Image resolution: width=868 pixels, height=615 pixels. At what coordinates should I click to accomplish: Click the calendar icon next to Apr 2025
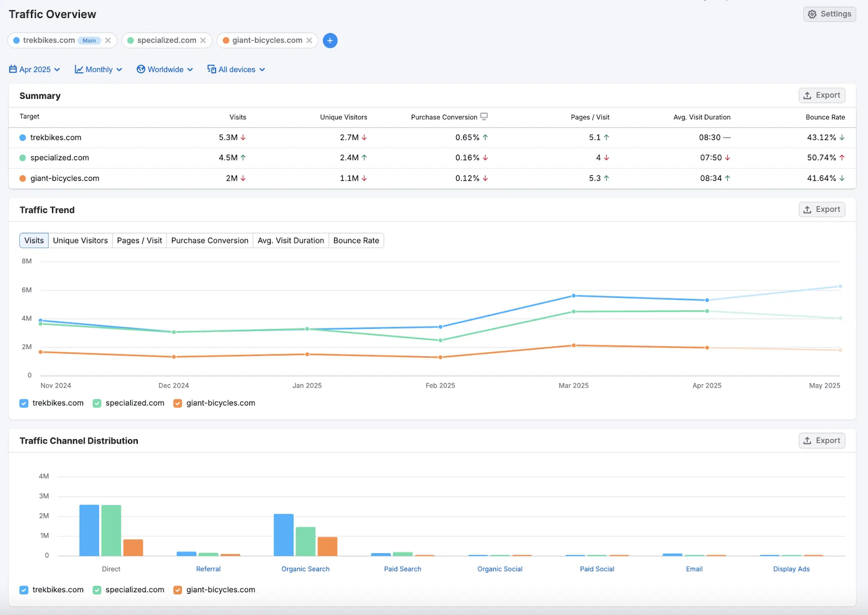[12, 69]
